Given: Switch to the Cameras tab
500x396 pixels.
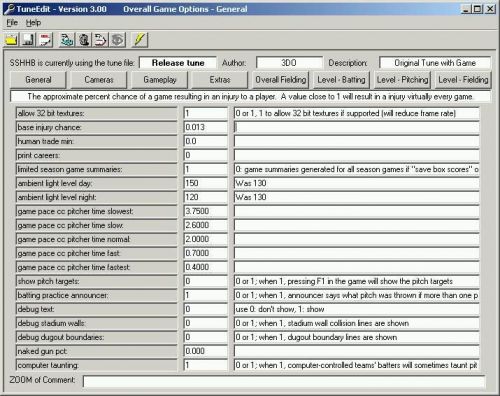Looking at the screenshot, I should pyautogui.click(x=99, y=80).
